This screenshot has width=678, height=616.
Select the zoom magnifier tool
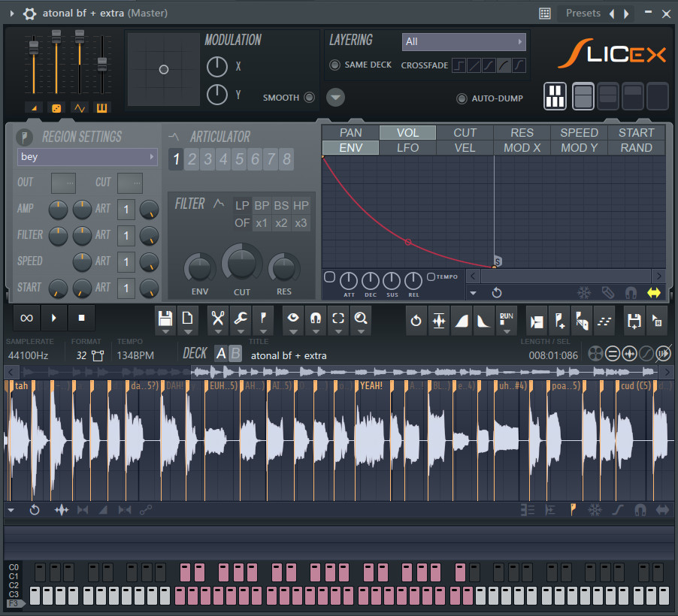[x=361, y=319]
